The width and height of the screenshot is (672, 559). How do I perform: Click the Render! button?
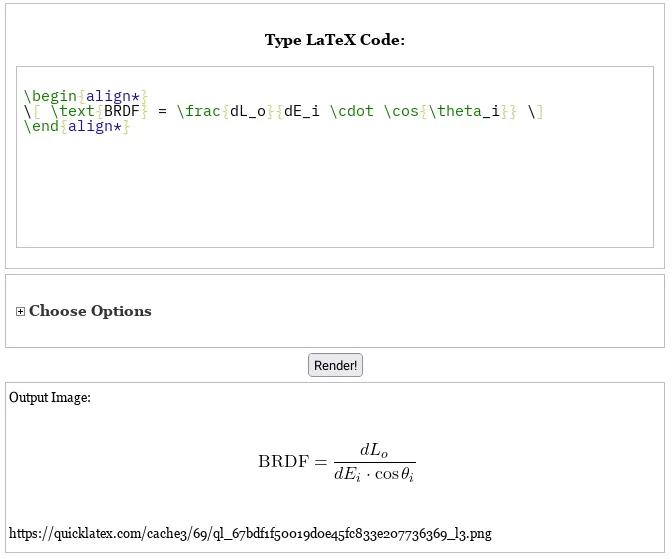(335, 365)
